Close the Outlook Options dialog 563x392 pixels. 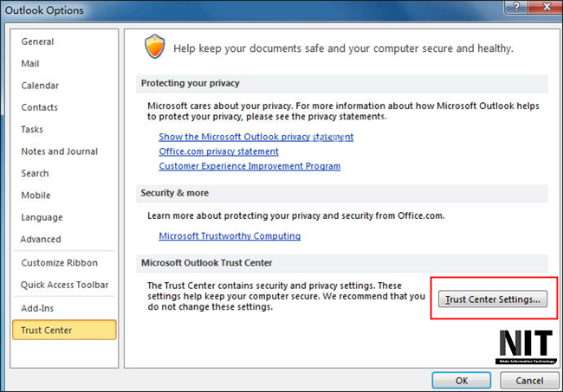(545, 6)
